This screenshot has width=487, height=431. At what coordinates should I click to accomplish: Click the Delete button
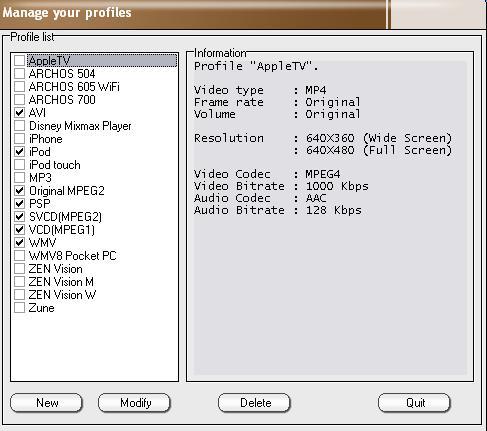point(255,403)
